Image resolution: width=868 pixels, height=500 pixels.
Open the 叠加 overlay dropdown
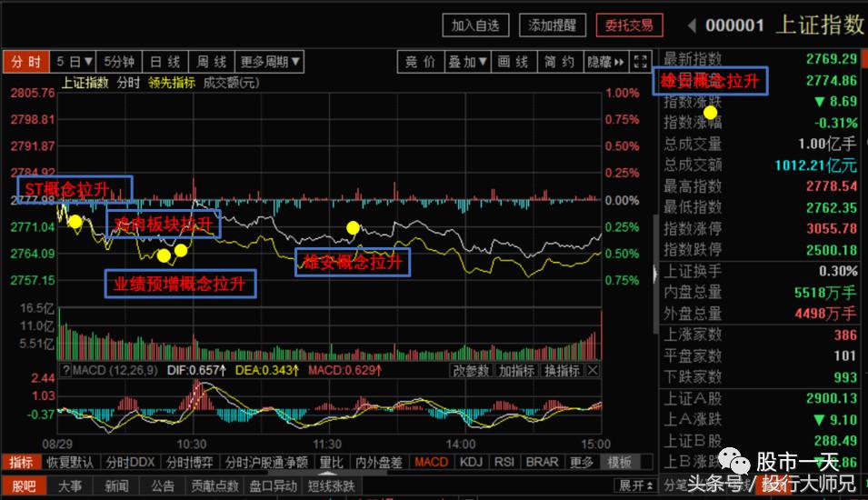(468, 62)
